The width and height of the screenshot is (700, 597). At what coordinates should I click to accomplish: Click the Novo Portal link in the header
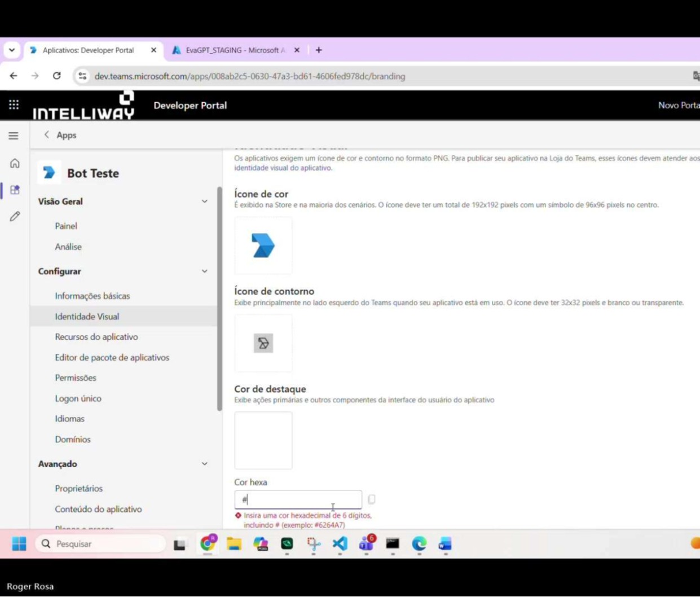click(x=679, y=106)
